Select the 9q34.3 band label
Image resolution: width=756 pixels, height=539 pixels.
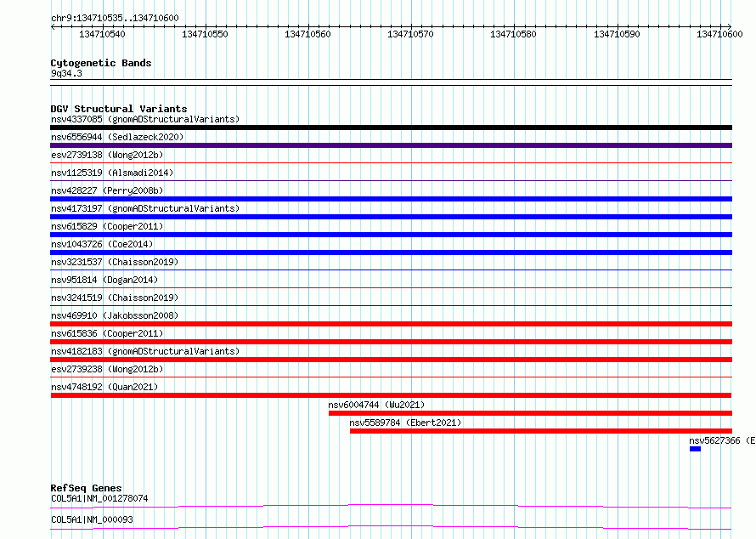click(x=66, y=73)
